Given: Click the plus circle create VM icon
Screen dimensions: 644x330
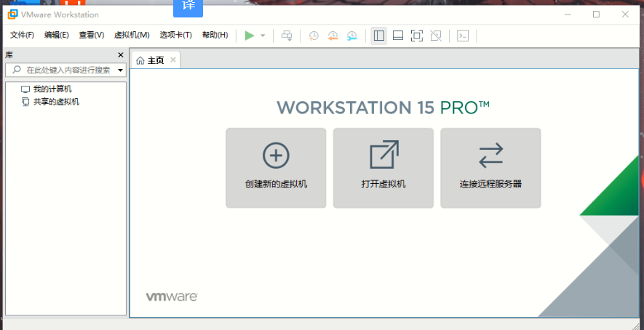Looking at the screenshot, I should pos(276,156).
